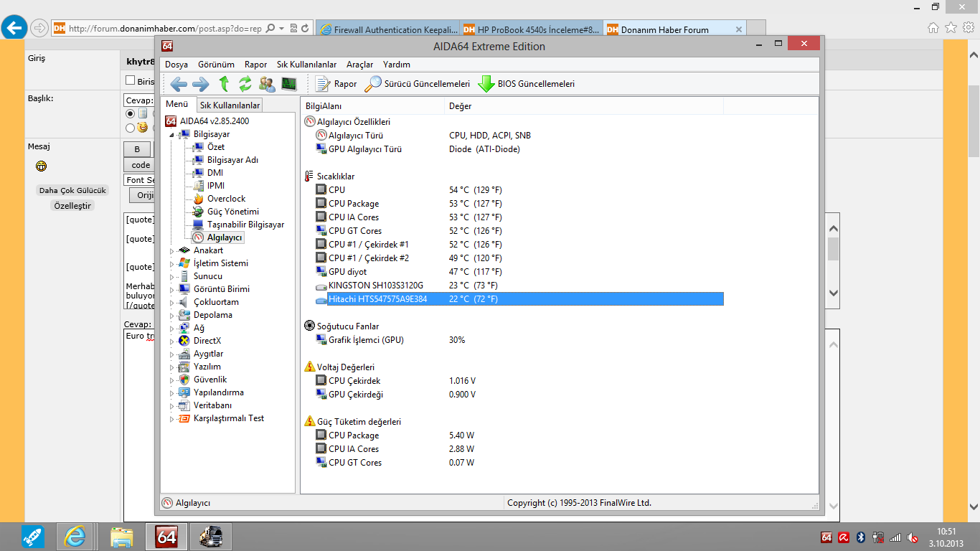Open Güç Yönetimi in the tree

[233, 212]
